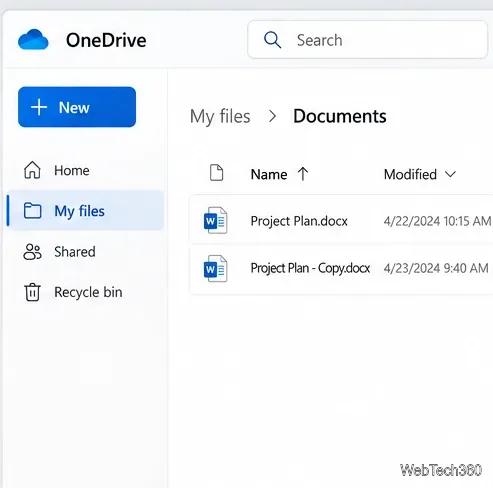Open Project Plan.docx file name
The height and width of the screenshot is (488, 493).
click(299, 221)
